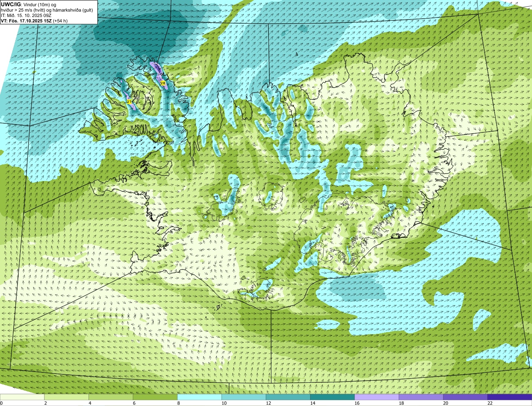
Task: Select the 16–18 m/s lavender legend swatch
Action: (377, 397)
